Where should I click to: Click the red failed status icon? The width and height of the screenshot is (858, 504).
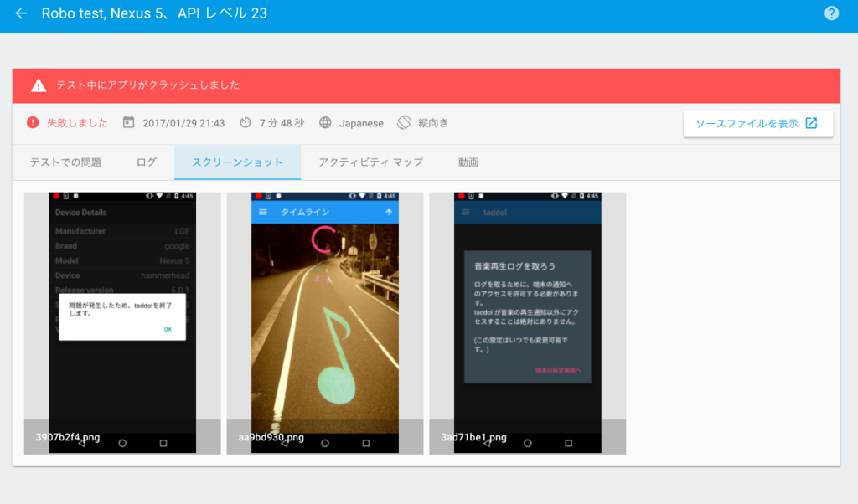pyautogui.click(x=33, y=122)
